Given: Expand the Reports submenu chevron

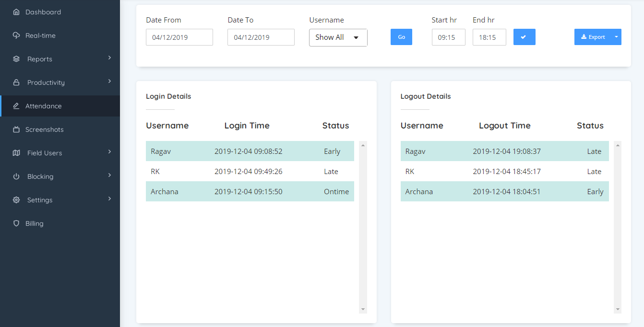Looking at the screenshot, I should [109, 58].
